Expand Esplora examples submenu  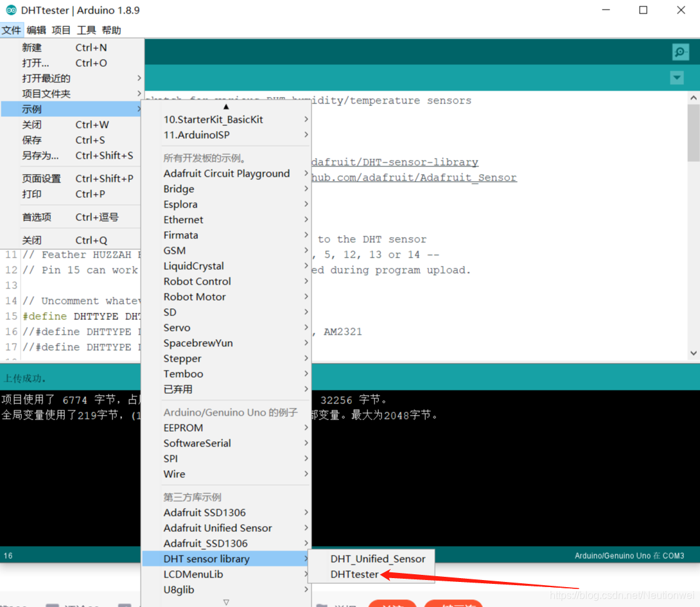(x=226, y=204)
